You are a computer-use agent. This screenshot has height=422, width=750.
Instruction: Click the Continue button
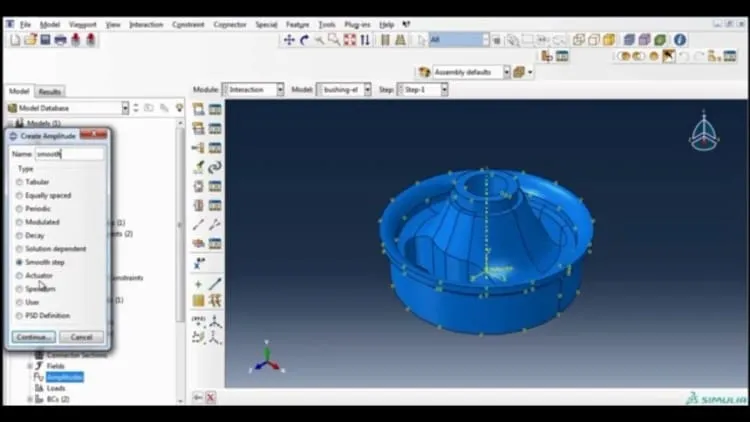tap(33, 337)
